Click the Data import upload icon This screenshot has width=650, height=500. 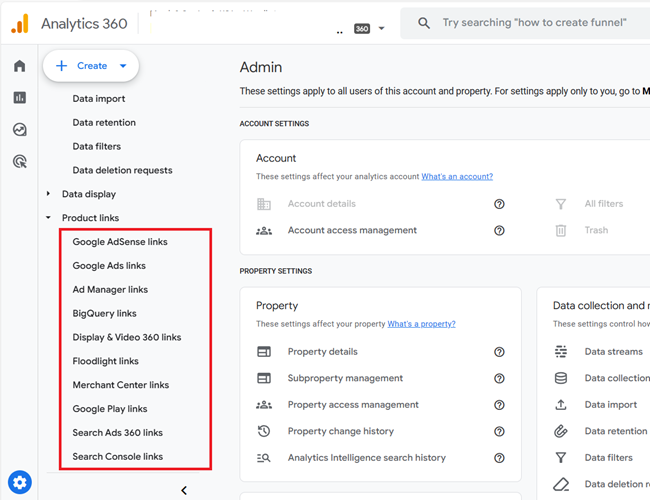(560, 405)
